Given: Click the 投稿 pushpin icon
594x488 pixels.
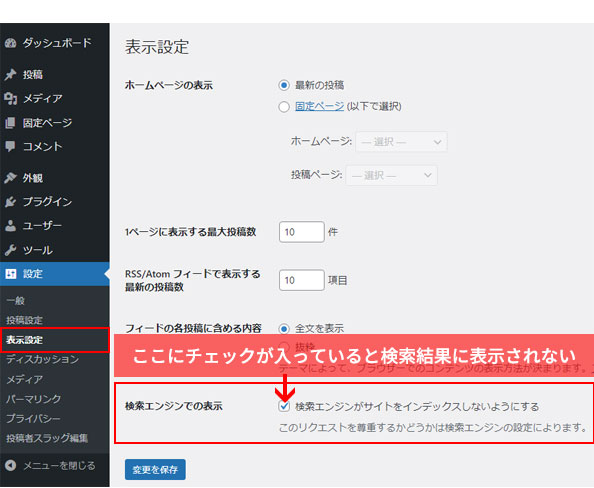Looking at the screenshot, I should pos(11,75).
